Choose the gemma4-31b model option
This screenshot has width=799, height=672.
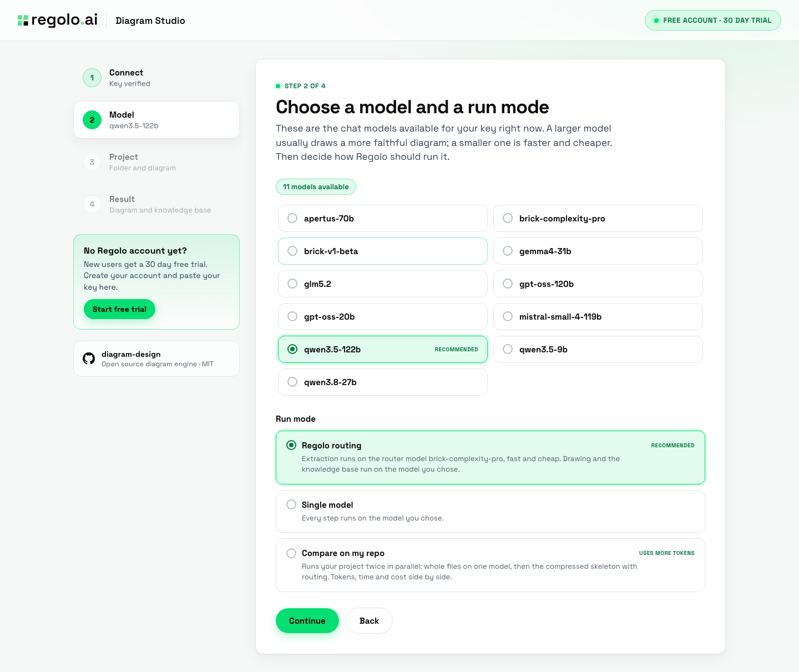[x=598, y=251]
